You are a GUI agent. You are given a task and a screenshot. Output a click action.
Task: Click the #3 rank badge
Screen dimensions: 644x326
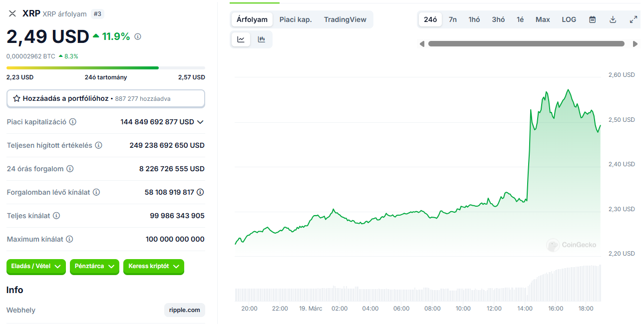(97, 14)
